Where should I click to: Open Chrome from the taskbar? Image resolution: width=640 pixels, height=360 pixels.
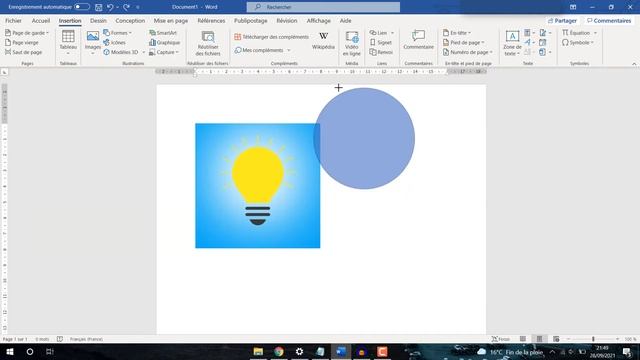point(279,351)
